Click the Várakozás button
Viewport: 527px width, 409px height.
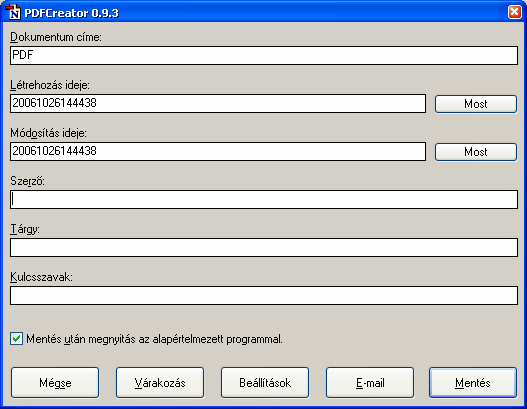click(160, 383)
